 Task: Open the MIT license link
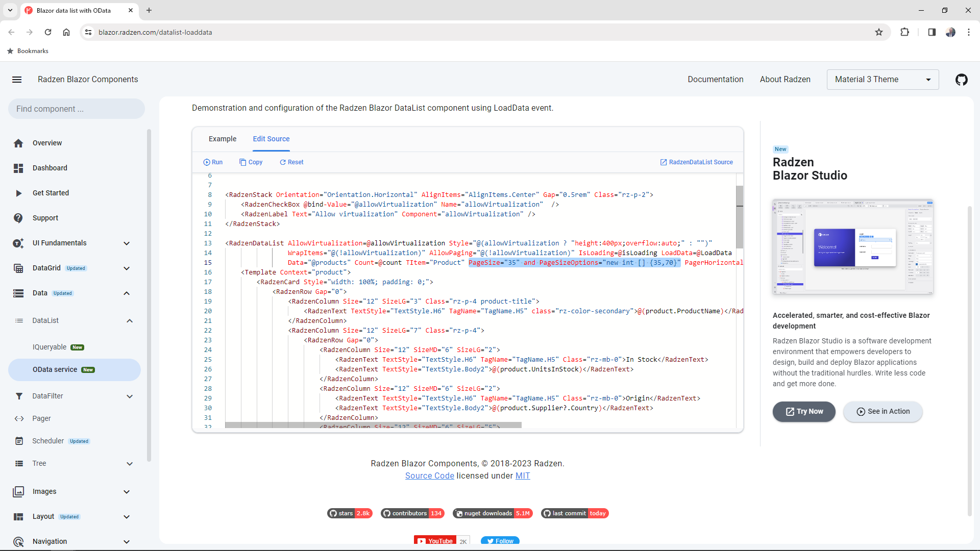(x=523, y=476)
